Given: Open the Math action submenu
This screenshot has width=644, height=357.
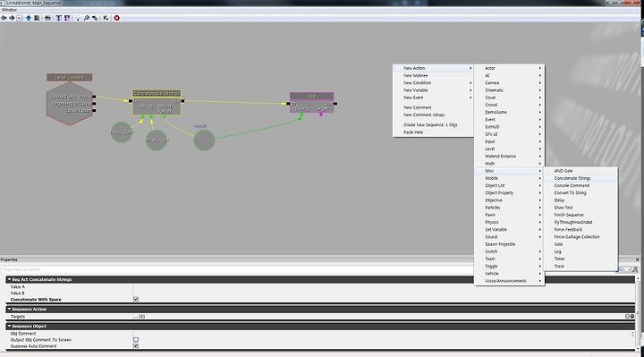Looking at the screenshot, I should (509, 164).
